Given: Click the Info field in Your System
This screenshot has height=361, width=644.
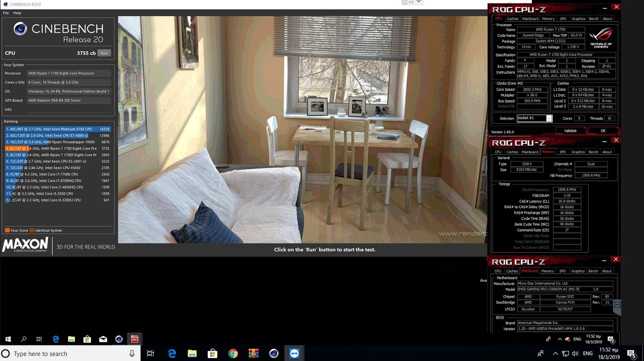Looking at the screenshot, I should pyautogui.click(x=69, y=109).
